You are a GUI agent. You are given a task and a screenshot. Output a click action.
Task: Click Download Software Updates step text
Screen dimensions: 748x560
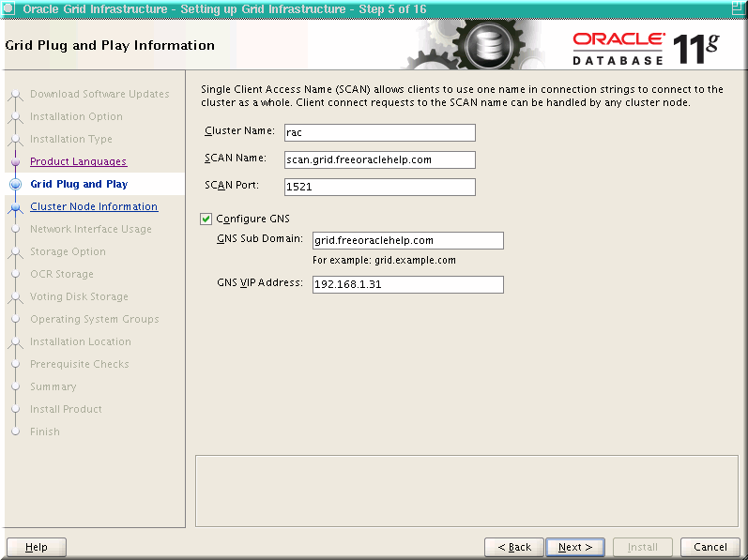[99, 94]
